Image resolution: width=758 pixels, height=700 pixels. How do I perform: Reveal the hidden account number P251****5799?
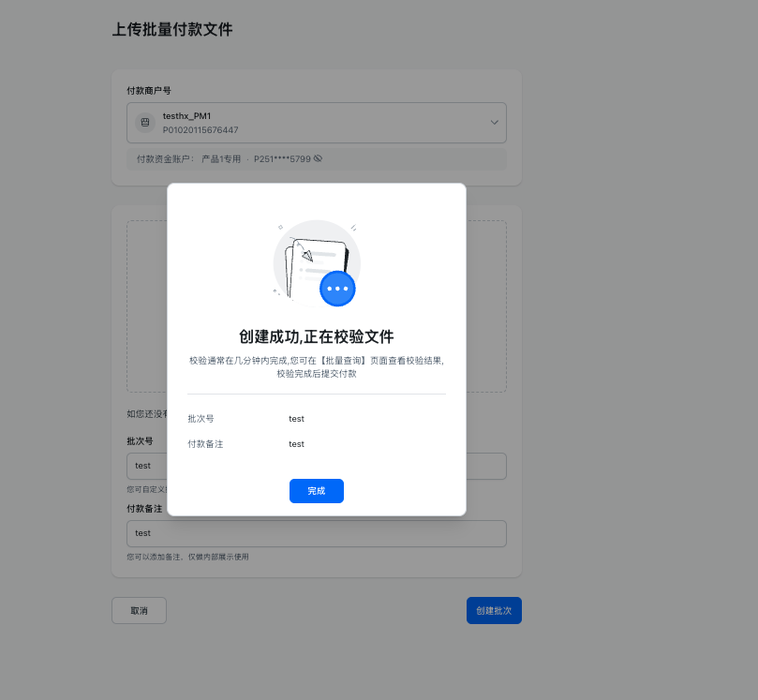tap(318, 158)
